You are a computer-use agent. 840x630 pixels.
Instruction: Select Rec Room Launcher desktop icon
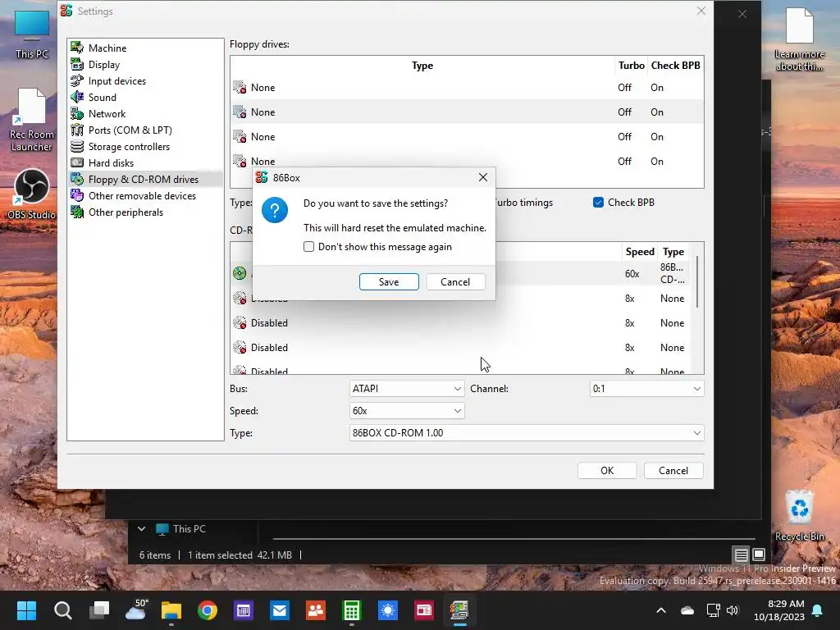coord(32,121)
